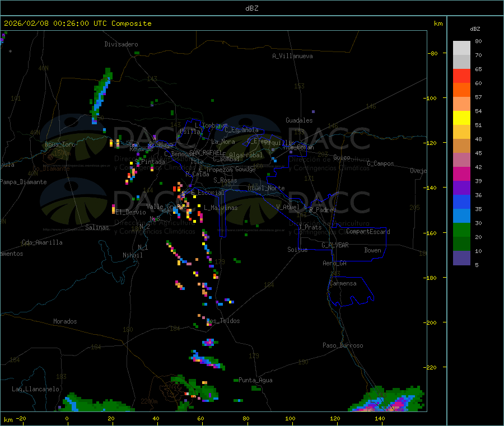Click the El_Desvio map label
504x426 pixels.
coord(130,212)
